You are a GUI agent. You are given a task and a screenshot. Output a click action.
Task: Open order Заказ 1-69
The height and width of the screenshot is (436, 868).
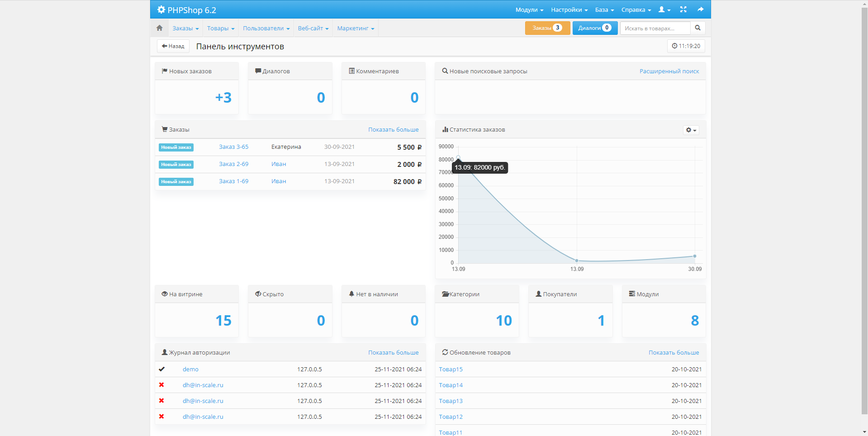point(233,181)
